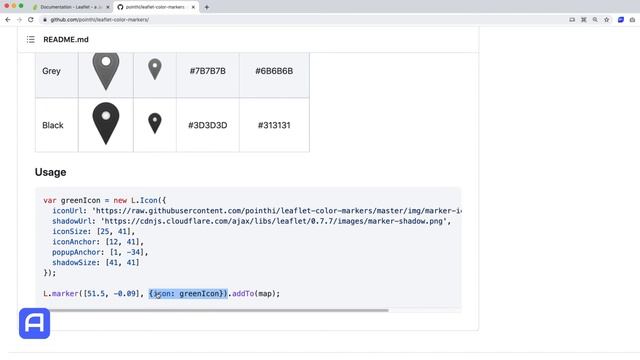Click the blue app logo overlay button

[x=34, y=323]
